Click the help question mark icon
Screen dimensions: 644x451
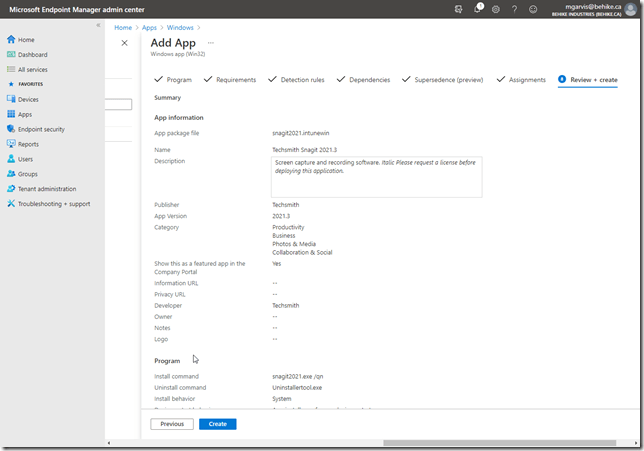coord(514,9)
